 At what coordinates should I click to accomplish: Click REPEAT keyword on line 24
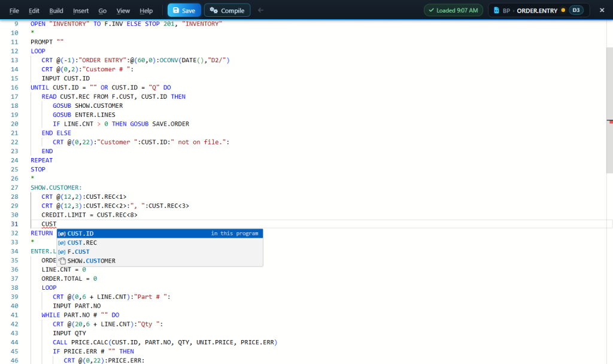tap(41, 160)
